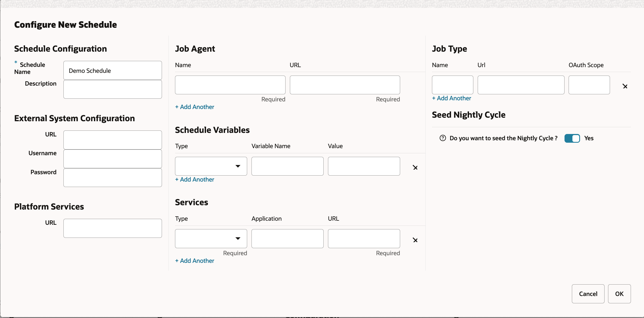Expand the Services Type dropdown
Image resolution: width=644 pixels, height=318 pixels.
point(211,239)
